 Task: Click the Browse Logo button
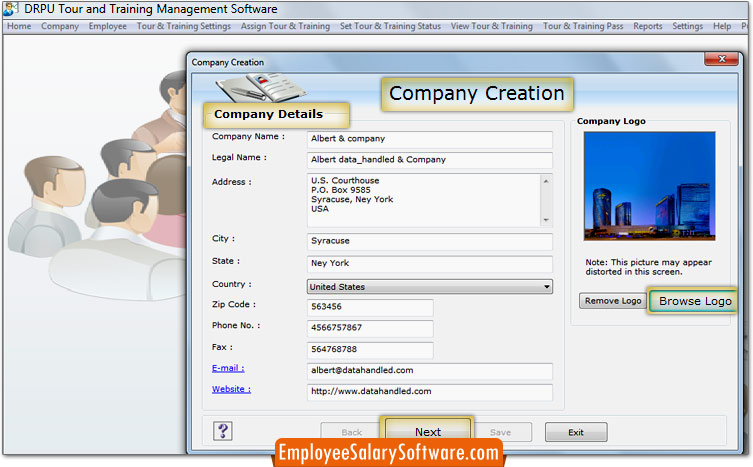pos(694,301)
